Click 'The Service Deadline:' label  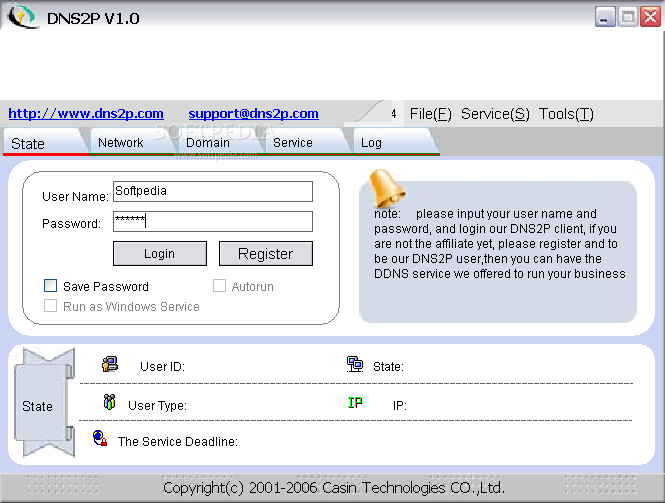178,442
